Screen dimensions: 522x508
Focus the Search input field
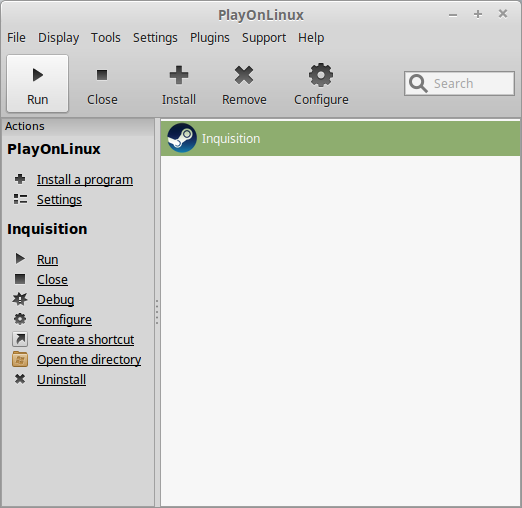(x=459, y=83)
